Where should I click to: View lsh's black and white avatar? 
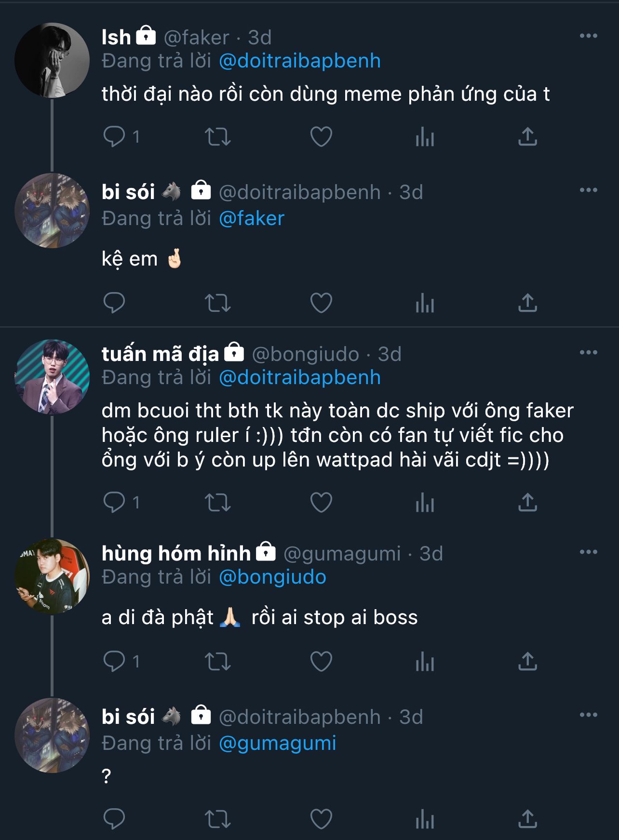click(52, 60)
